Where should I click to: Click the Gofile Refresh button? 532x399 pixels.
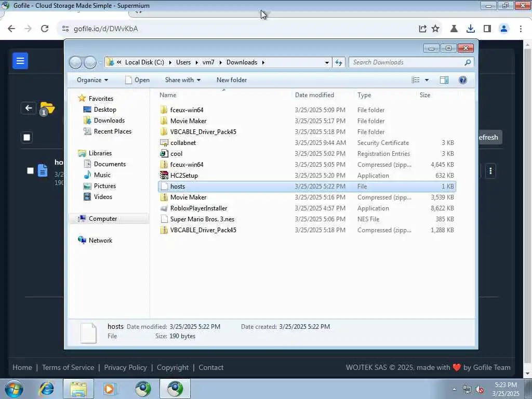490,137
